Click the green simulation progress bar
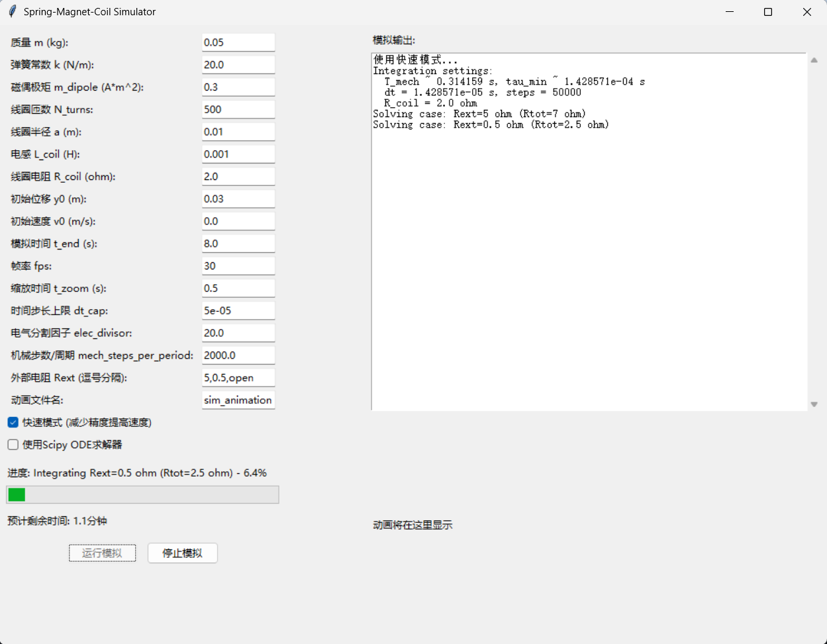 [x=142, y=494]
